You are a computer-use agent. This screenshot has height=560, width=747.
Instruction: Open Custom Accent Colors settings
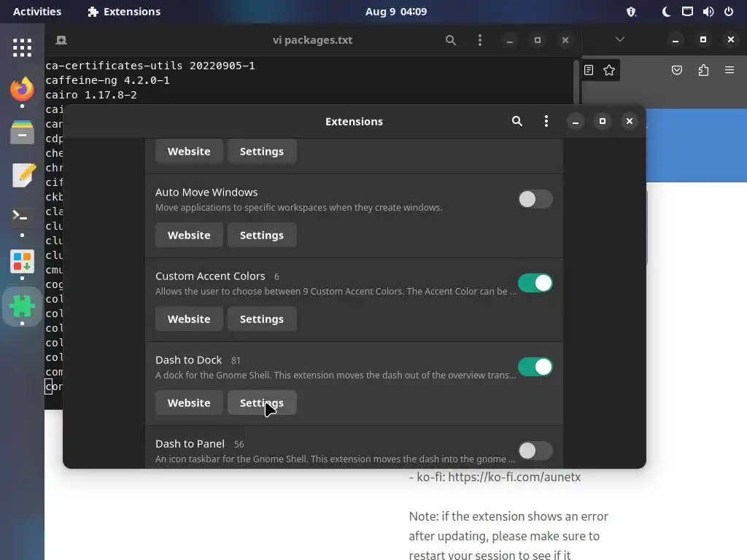[262, 319]
